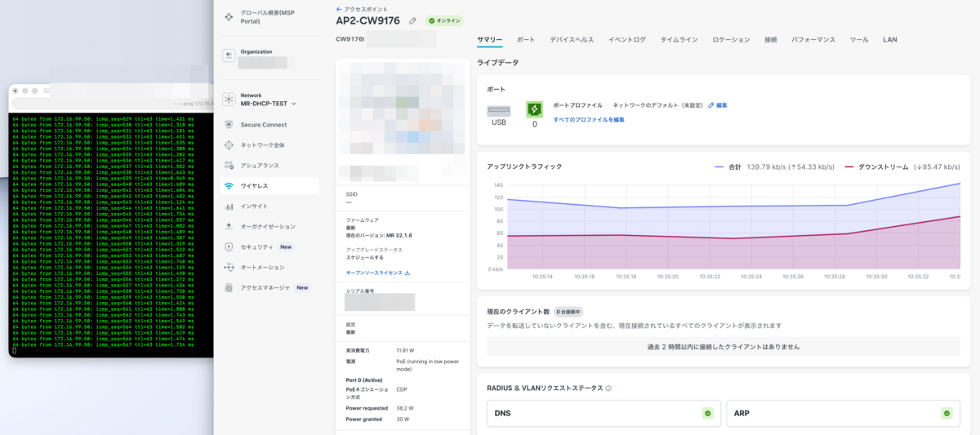Click the info icon beside RADIUS & VLANリクエストステータス
The image size is (980, 435).
pyautogui.click(x=608, y=388)
